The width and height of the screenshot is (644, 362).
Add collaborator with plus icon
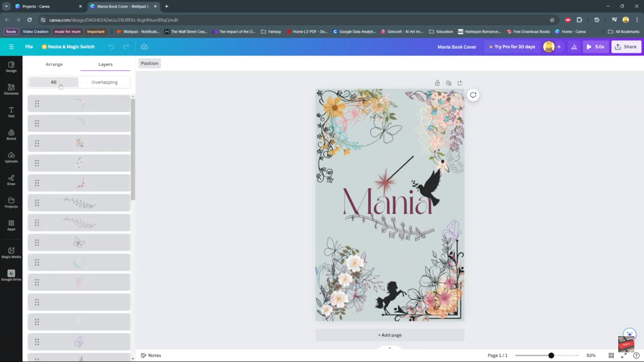coord(559,47)
